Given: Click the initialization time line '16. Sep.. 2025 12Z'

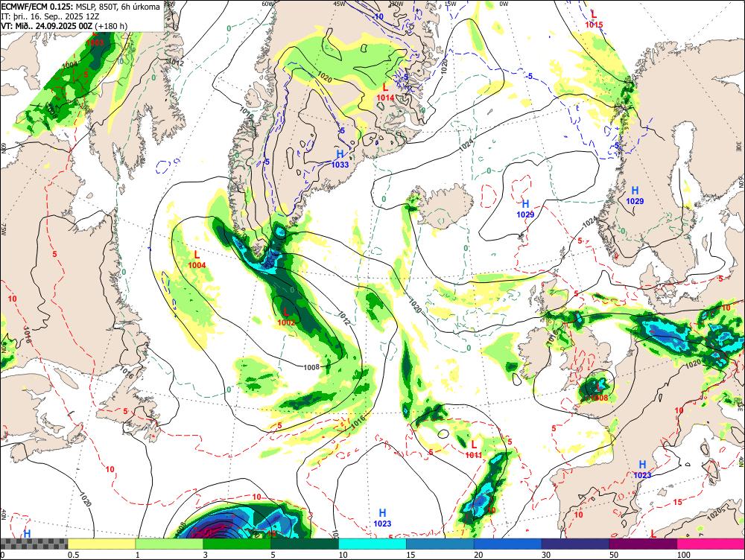Looking at the screenshot, I should [65, 16].
